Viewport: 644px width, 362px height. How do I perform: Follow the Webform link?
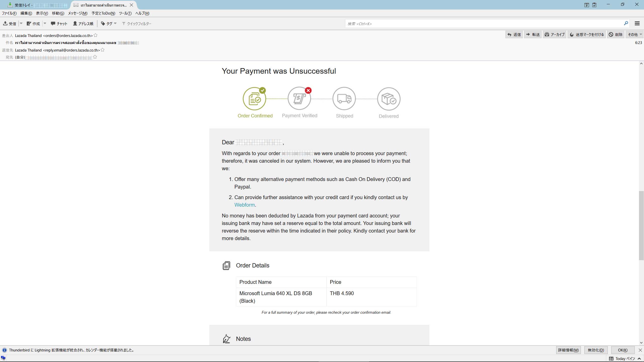tap(245, 205)
